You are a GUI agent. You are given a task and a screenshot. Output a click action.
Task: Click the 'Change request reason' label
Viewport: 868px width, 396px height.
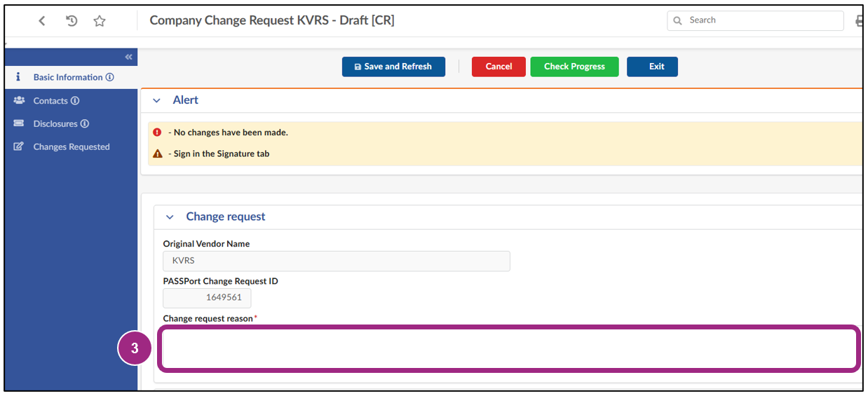208,318
